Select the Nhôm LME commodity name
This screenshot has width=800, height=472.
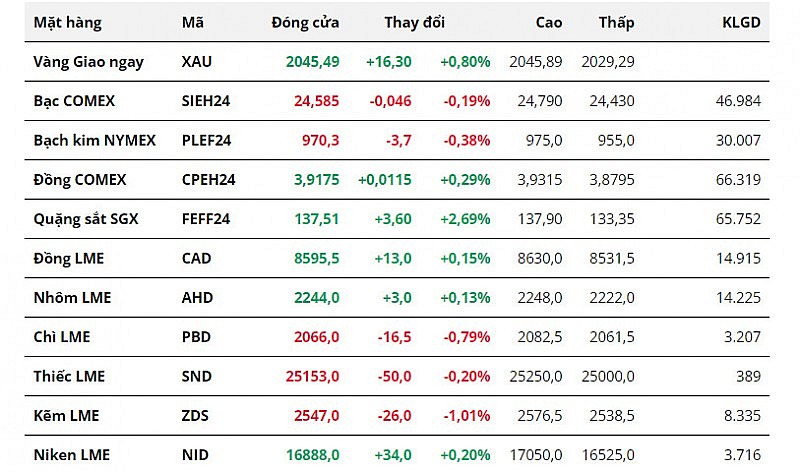pyautogui.click(x=72, y=297)
